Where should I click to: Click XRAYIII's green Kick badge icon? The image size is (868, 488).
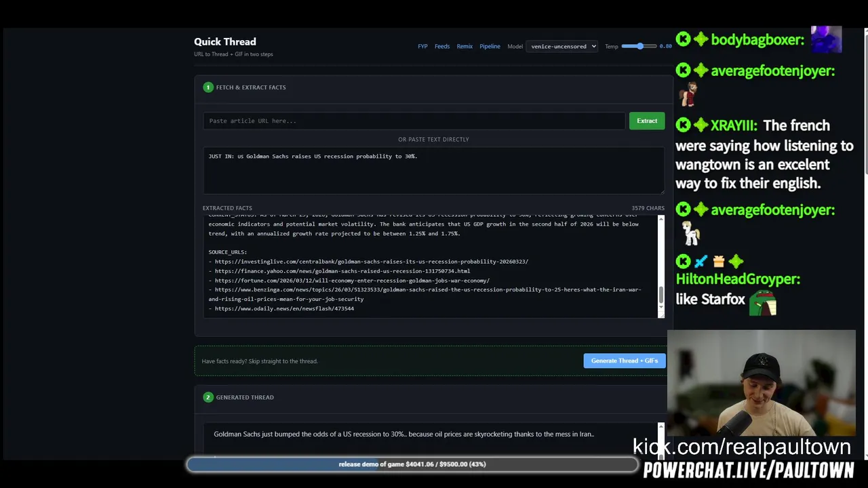pyautogui.click(x=683, y=125)
